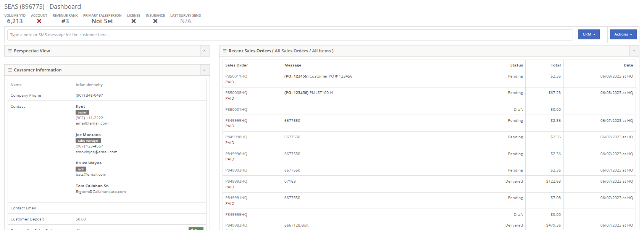644x230 pixels.
Task: Click Joe Montana's phone (907) 123-4567
Action: point(89,146)
